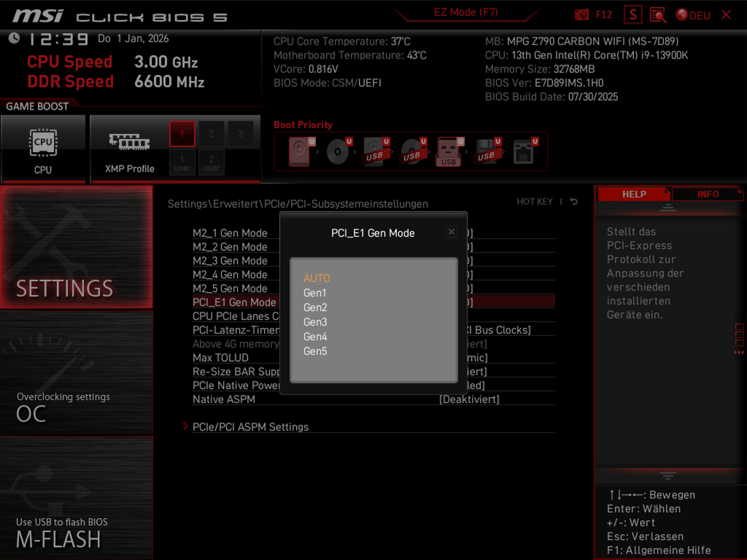Expand the PCIe/PCI ASPM Settings submenu

pyautogui.click(x=251, y=427)
